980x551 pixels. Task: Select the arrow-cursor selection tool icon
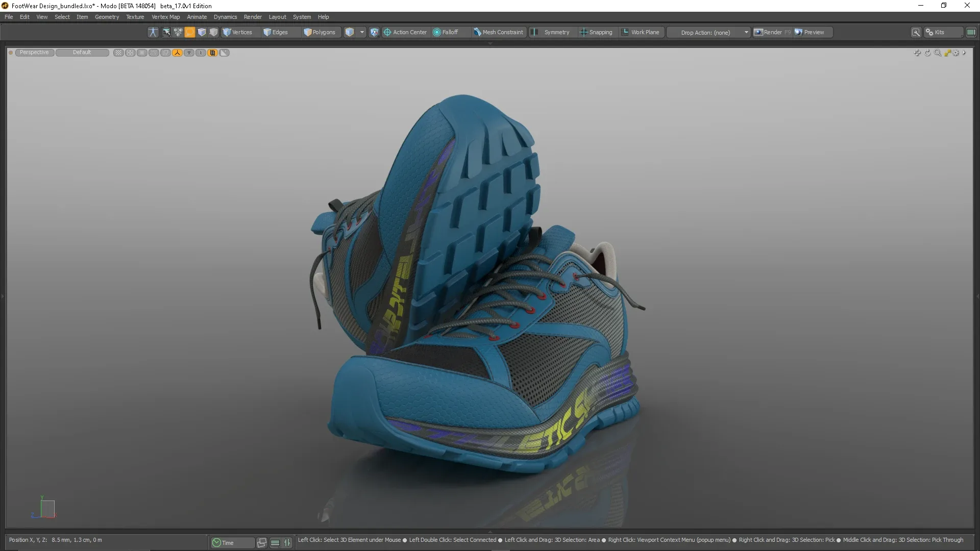pos(166,32)
